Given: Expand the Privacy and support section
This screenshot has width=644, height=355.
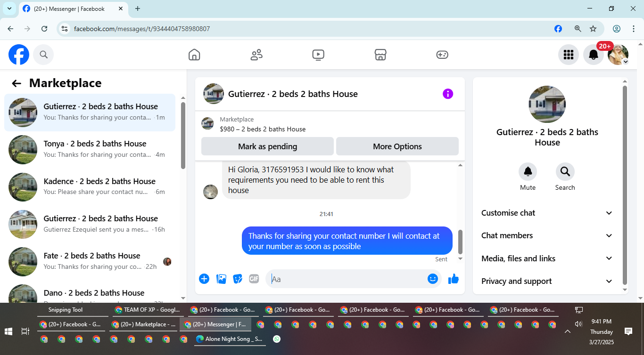Looking at the screenshot, I should pos(547,281).
